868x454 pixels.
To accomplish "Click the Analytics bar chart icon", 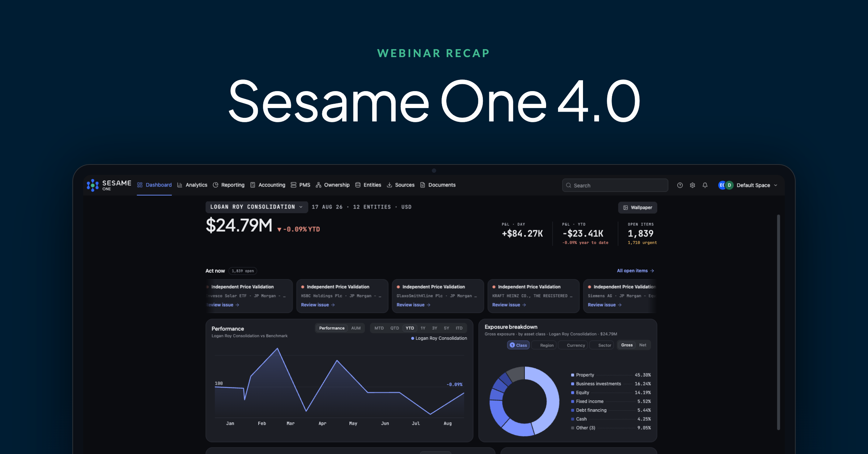I will [180, 185].
